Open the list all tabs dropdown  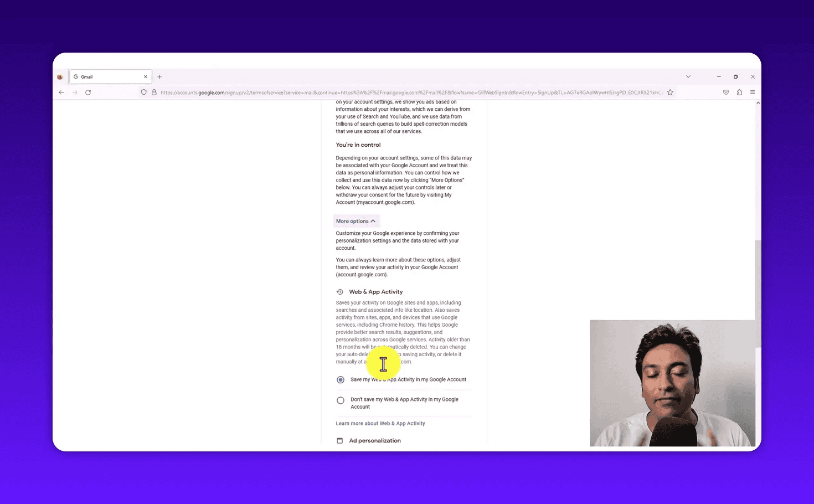click(x=688, y=76)
